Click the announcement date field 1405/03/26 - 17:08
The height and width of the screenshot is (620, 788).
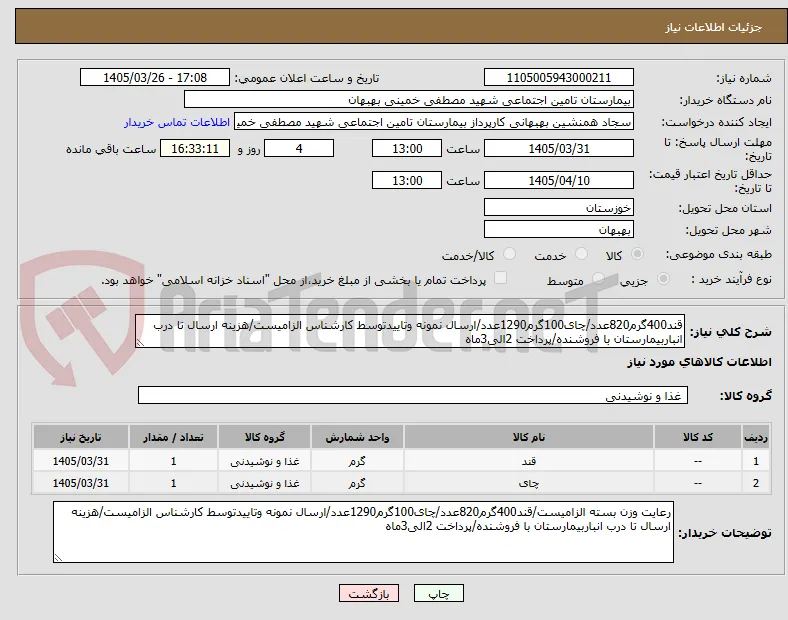pyautogui.click(x=155, y=78)
